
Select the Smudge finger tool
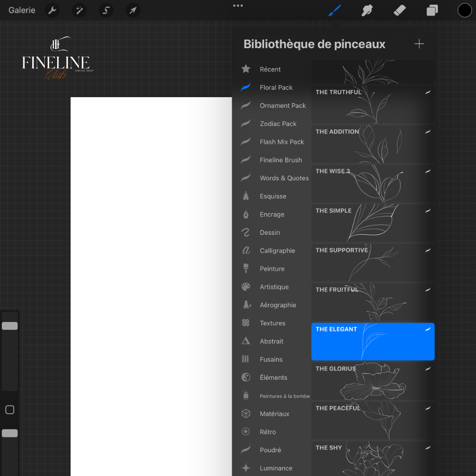click(x=367, y=10)
